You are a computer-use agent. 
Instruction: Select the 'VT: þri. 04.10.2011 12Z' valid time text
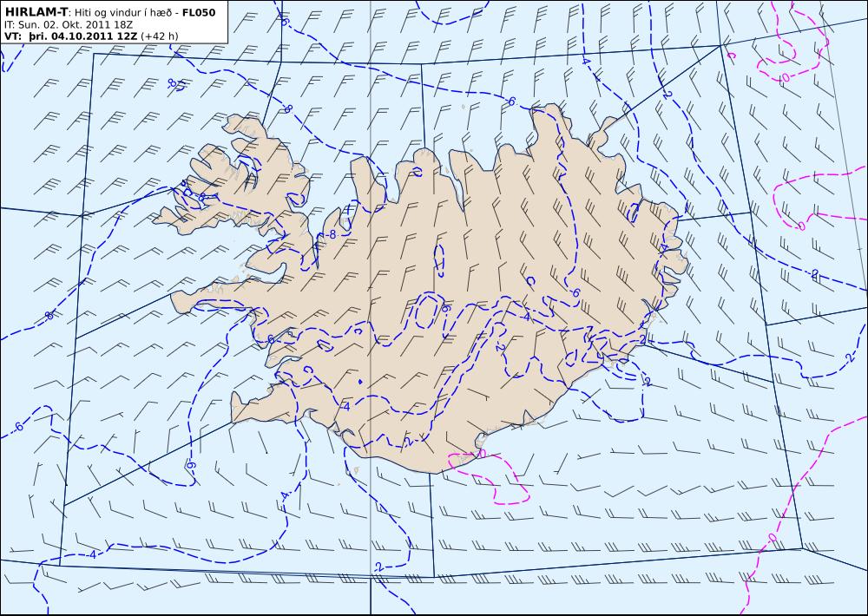point(71,36)
